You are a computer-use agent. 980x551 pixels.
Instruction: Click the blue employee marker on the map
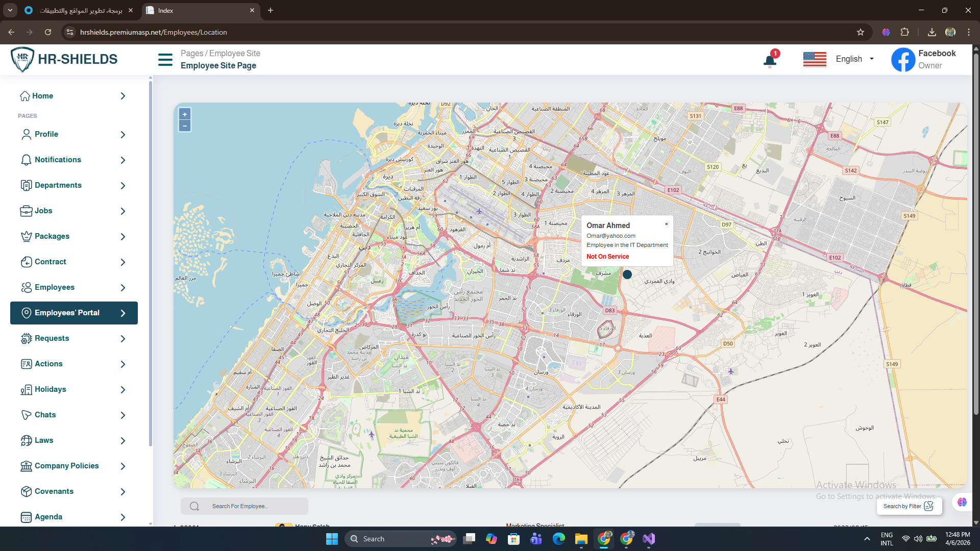[627, 274]
